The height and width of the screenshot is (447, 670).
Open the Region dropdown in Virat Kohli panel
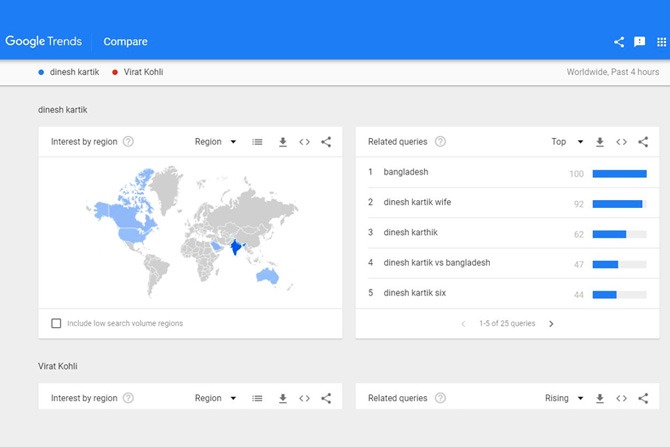pos(215,398)
